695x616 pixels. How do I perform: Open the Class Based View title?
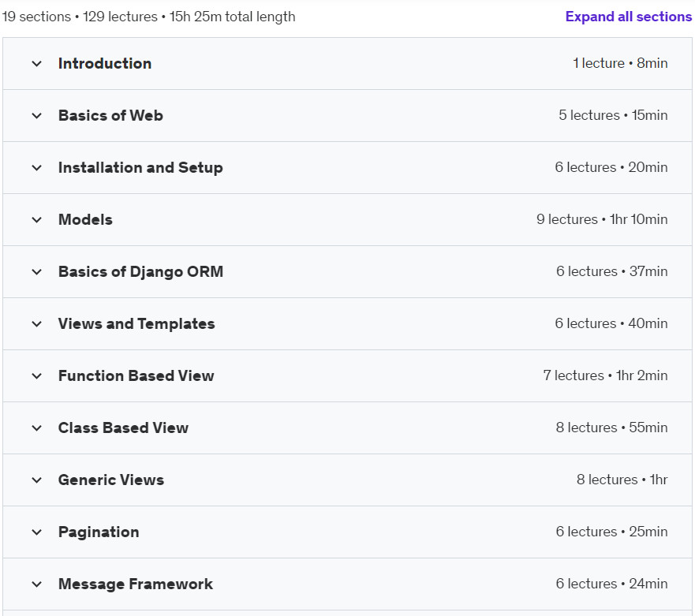[123, 427]
